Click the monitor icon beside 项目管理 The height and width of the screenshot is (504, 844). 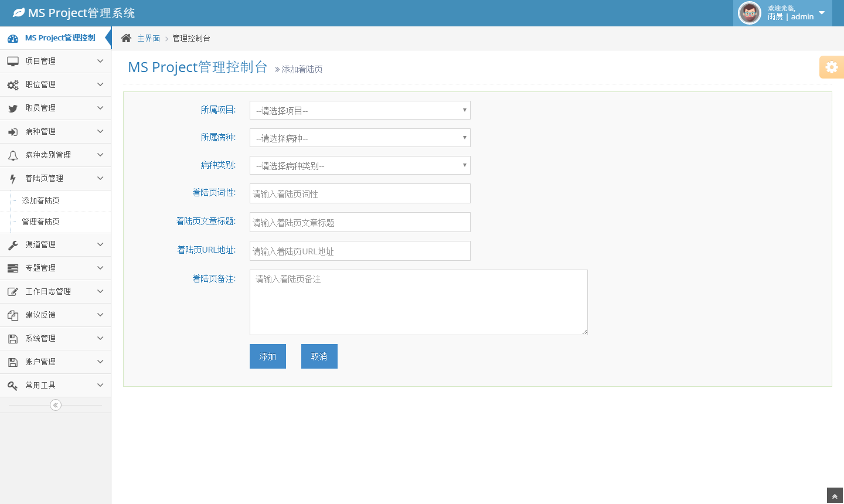(x=13, y=61)
